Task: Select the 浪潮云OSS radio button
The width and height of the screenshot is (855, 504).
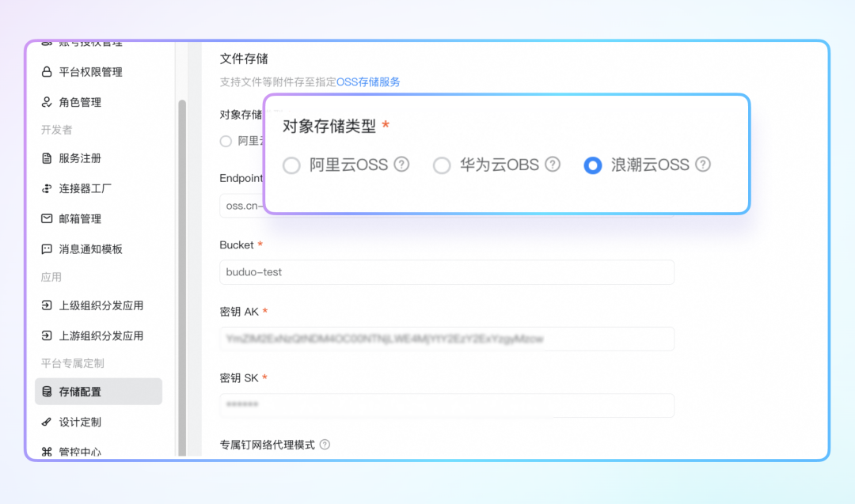Action: [x=592, y=165]
